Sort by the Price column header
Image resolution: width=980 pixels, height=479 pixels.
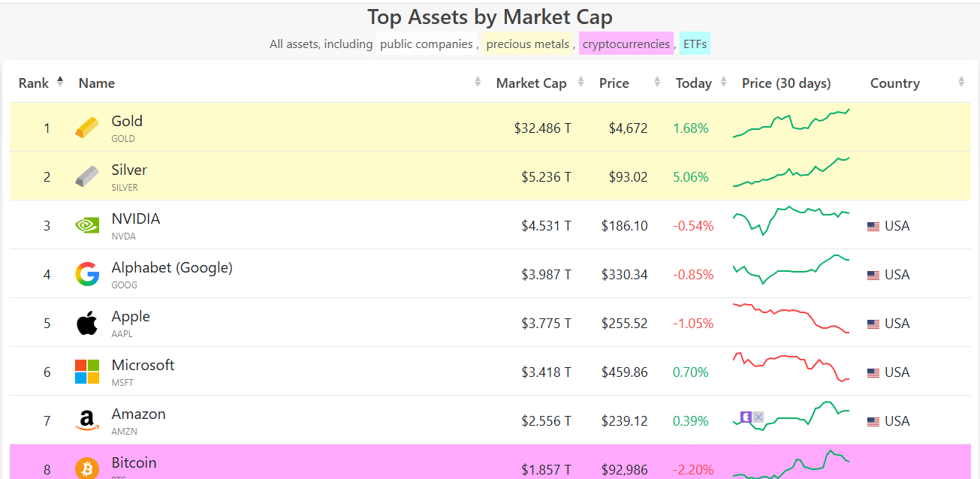[614, 83]
